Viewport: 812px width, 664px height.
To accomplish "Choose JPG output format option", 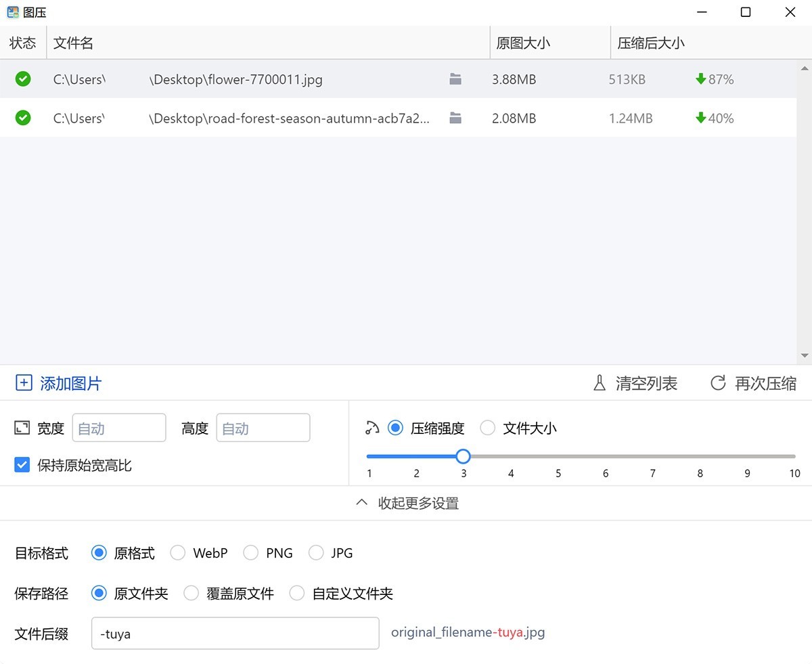I will click(x=316, y=553).
